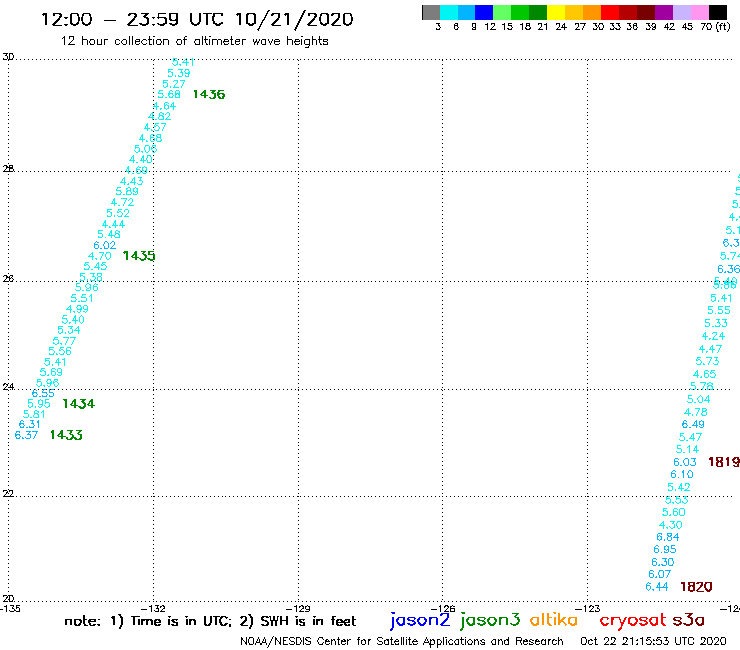The height and width of the screenshot is (650, 740).
Task: Select the latitude axis label 22
Action: tap(8, 494)
